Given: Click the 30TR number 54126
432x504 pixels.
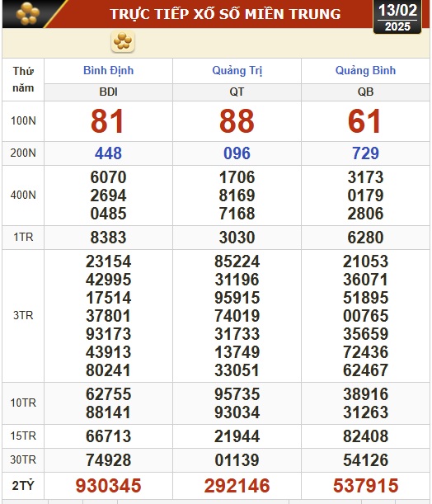Looking at the screenshot, I should [365, 460].
